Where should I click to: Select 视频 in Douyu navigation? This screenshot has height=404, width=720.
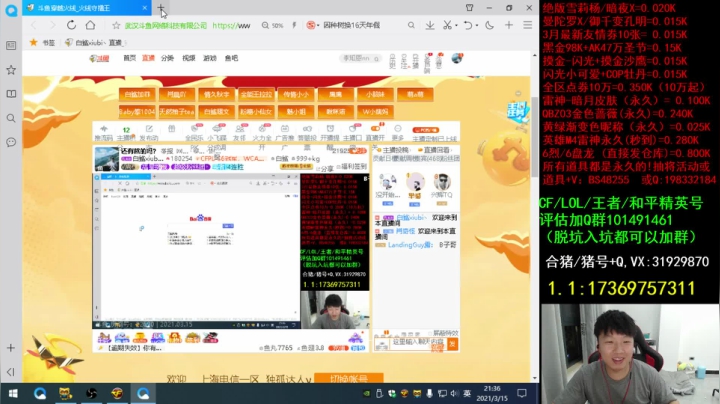pos(189,58)
